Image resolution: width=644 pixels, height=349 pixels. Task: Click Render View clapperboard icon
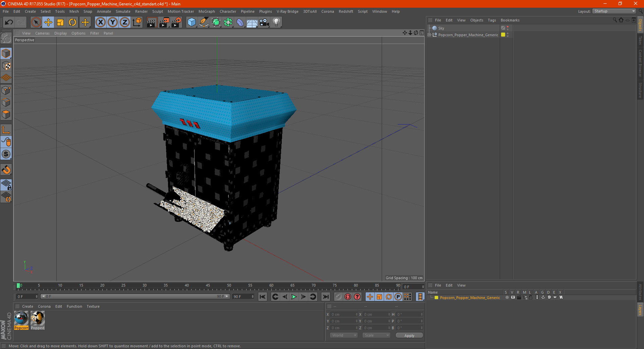pyautogui.click(x=152, y=22)
